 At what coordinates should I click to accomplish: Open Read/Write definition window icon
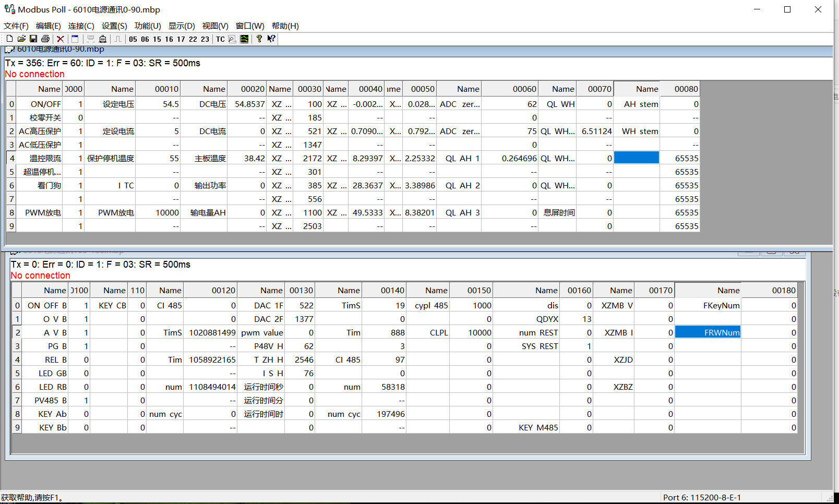(x=75, y=39)
